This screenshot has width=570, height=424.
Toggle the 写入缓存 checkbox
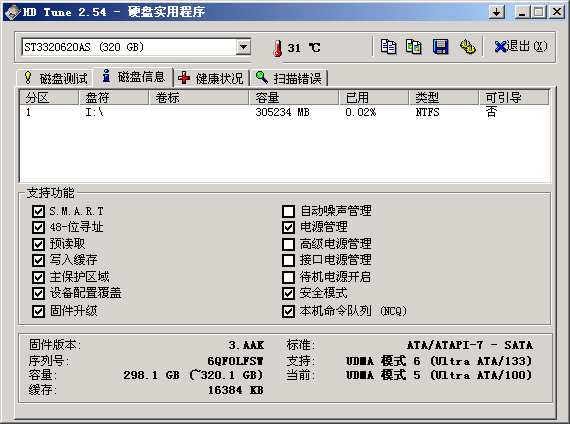coord(38,260)
